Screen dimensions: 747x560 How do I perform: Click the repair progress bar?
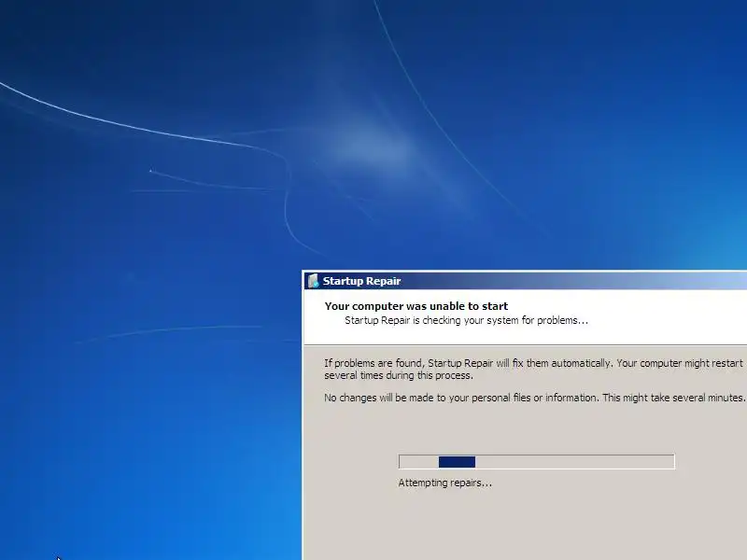(536, 461)
